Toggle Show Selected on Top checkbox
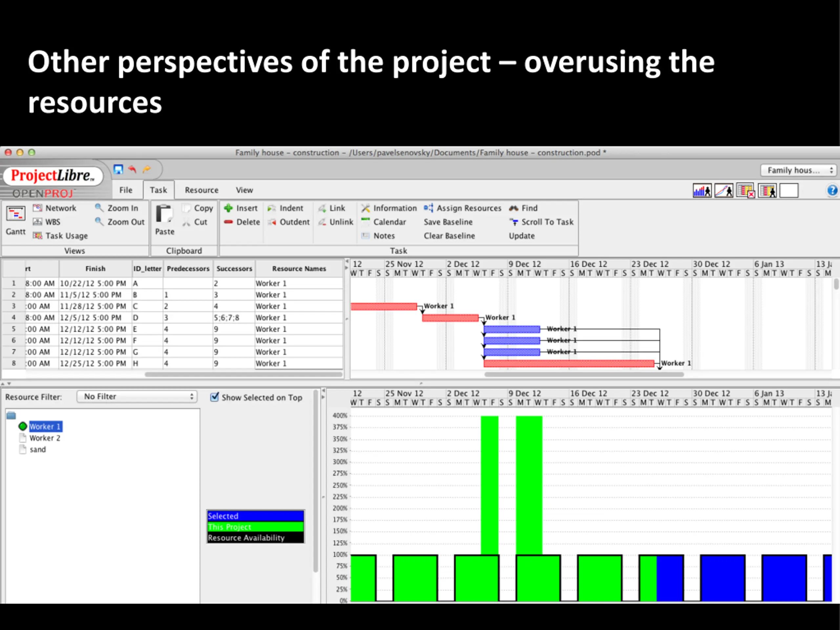This screenshot has height=630, width=840. point(215,397)
